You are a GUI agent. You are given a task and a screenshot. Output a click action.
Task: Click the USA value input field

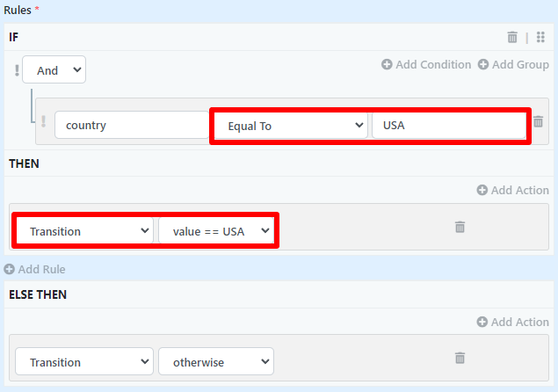click(447, 126)
